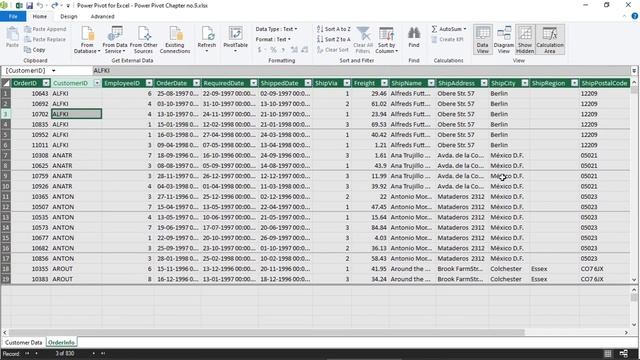Open OrderID column filter dropdown
Viewport: 640px width, 360px height.
pos(46,83)
